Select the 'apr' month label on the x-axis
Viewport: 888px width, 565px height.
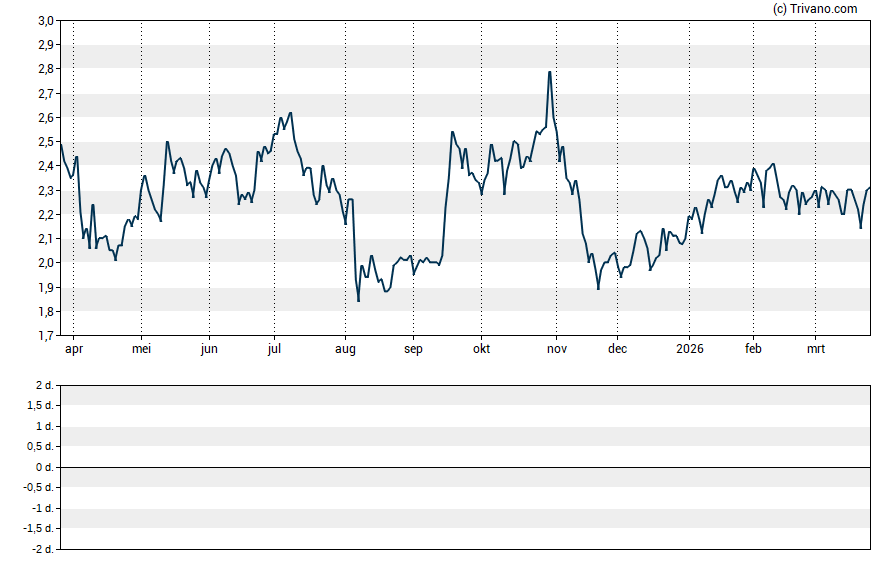73,349
